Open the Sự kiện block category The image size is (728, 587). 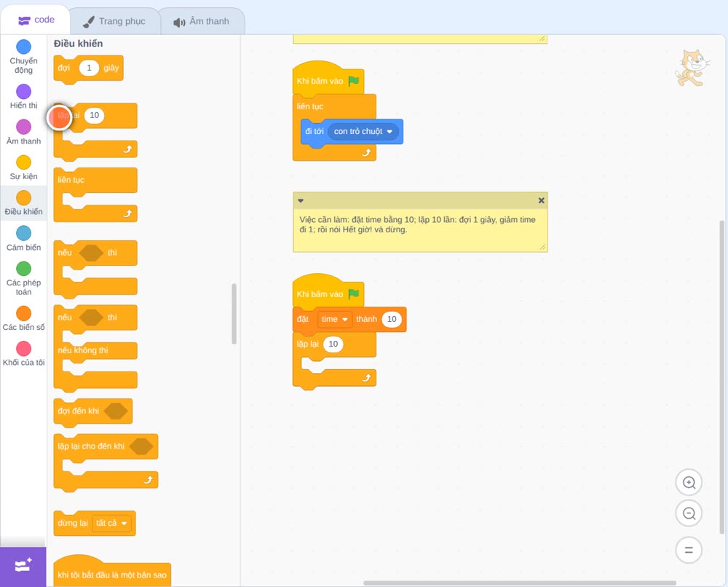[x=23, y=168]
